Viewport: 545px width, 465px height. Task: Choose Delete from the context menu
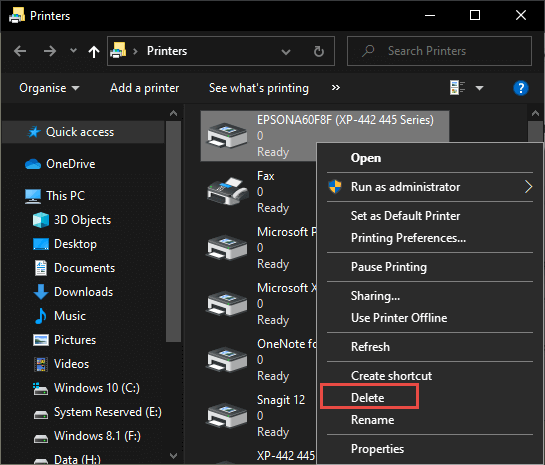[367, 398]
